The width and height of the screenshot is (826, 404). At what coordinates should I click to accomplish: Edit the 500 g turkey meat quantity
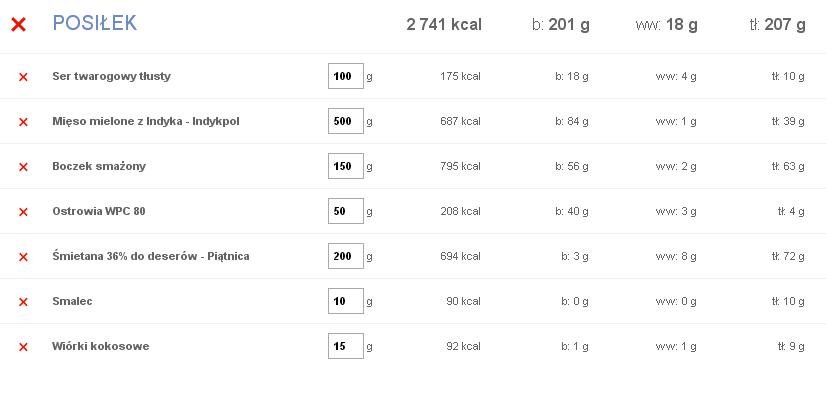(x=346, y=121)
